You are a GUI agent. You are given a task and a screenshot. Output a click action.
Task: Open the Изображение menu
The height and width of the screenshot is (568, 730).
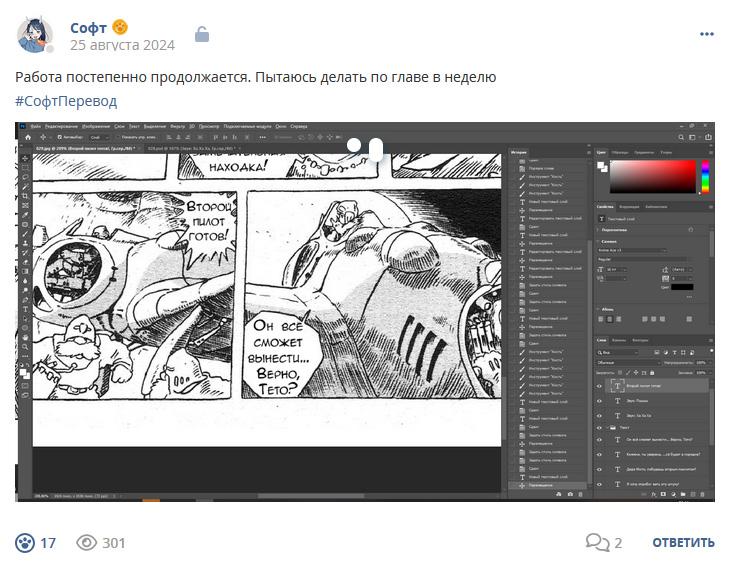[x=95, y=126]
